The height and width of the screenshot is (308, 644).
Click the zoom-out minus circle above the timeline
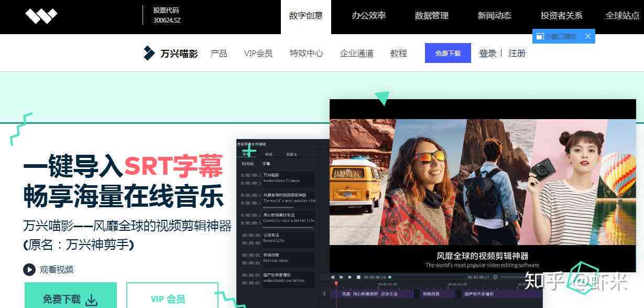495,277
